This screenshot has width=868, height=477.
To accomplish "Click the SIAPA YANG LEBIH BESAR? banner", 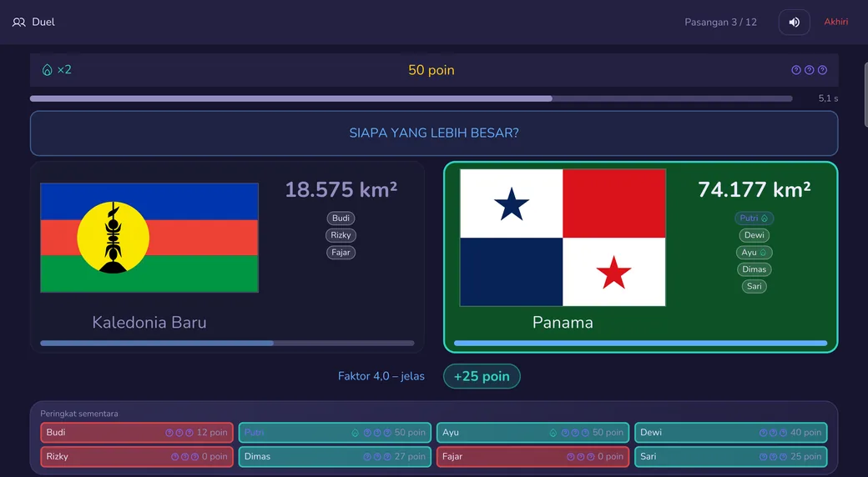I will [x=434, y=133].
